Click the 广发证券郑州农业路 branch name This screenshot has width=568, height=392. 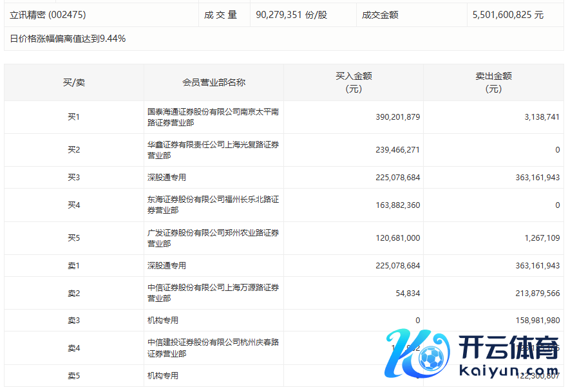click(213, 238)
